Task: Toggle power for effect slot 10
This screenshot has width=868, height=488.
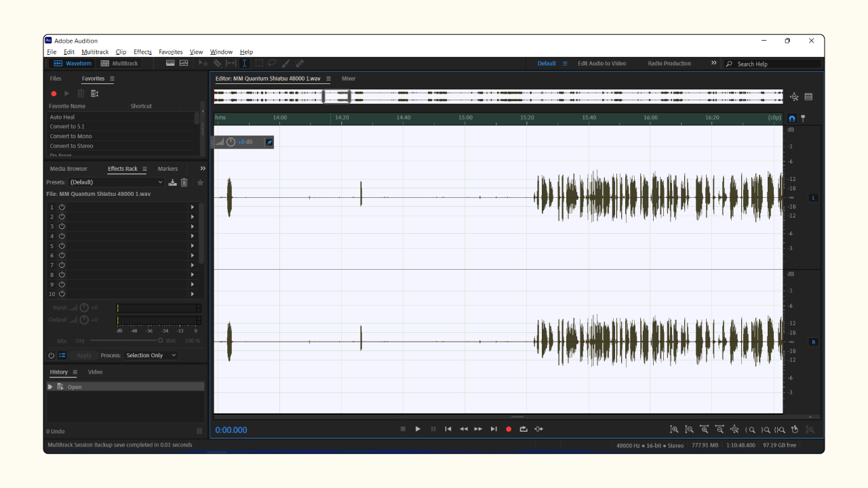Action: coord(62,294)
